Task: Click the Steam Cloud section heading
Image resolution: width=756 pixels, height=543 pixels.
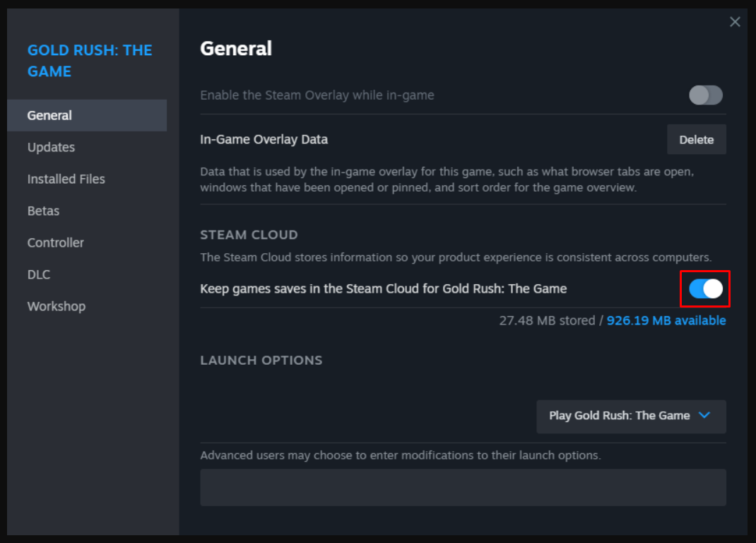Action: point(249,235)
